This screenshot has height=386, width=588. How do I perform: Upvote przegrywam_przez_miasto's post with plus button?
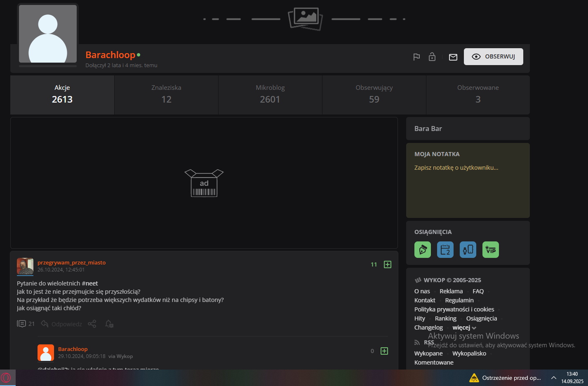pos(387,264)
